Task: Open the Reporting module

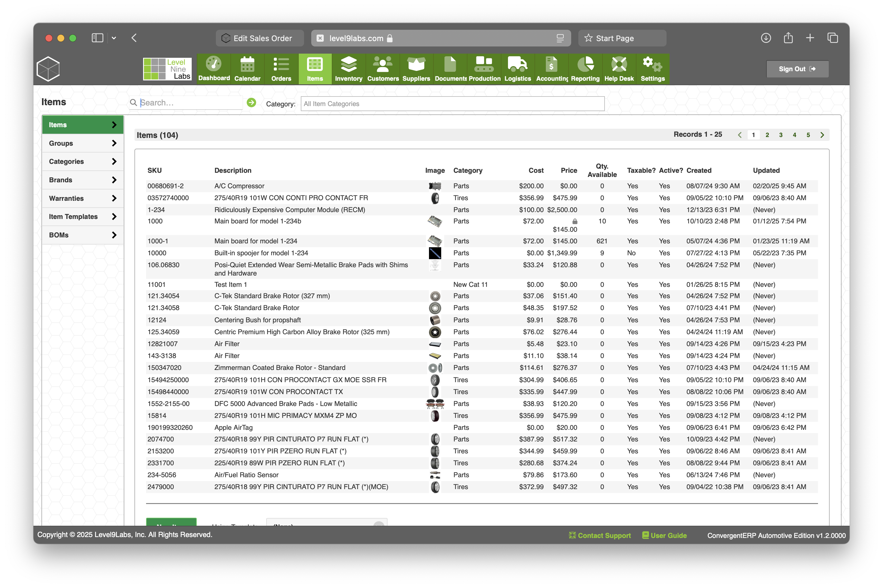Action: pos(585,69)
